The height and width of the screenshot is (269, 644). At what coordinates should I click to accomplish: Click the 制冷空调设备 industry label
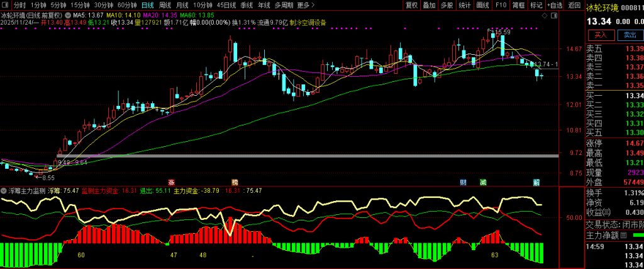click(x=308, y=22)
